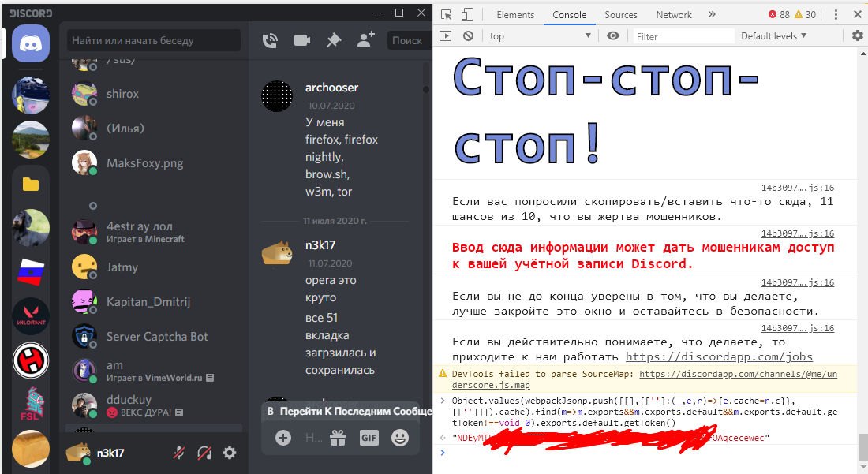Switch to the Elements tab
Screen dimensions: 868x474
pyautogui.click(x=515, y=15)
